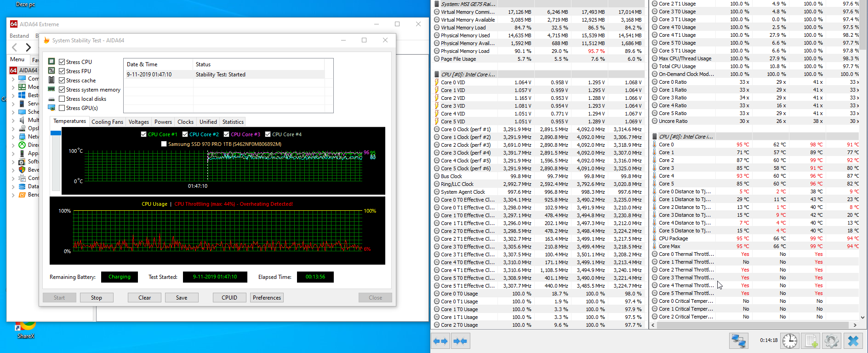Viewport: 868px width, 353px height.
Task: Click the FPU percent icon beside Stress FPU
Action: pyautogui.click(x=51, y=71)
